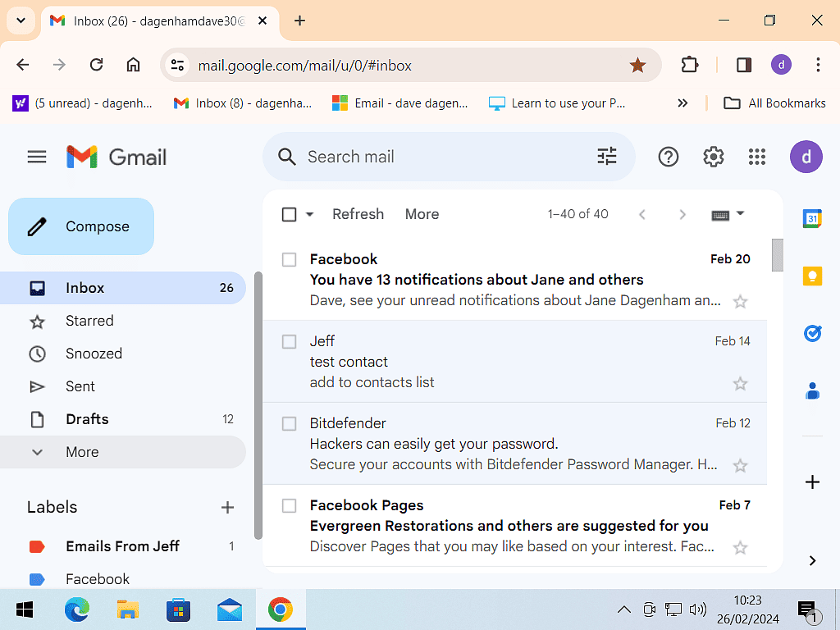Open the input tools keyboard dropdown
Viewport: 840px width, 630px height.
(x=740, y=214)
